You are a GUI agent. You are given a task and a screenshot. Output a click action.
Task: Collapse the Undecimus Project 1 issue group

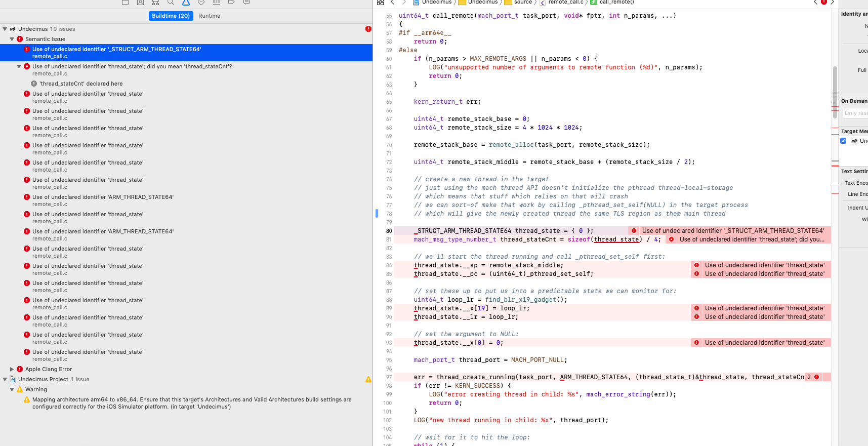click(5, 379)
